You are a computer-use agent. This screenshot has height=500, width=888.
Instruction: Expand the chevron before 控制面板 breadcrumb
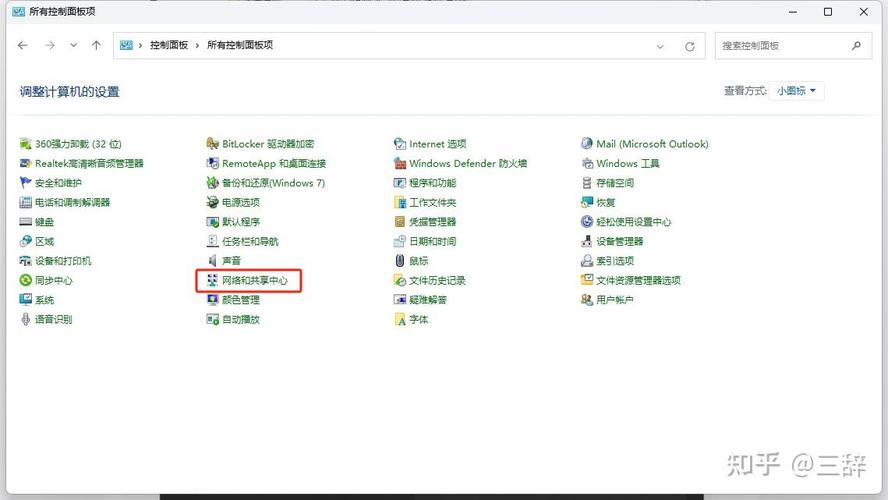pyautogui.click(x=140, y=45)
